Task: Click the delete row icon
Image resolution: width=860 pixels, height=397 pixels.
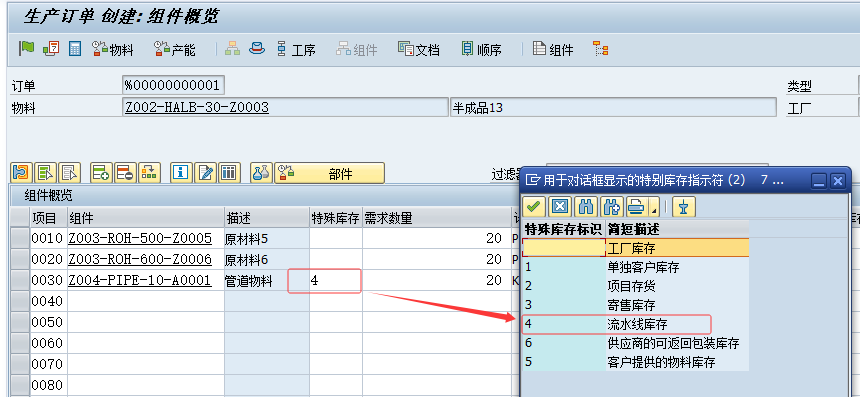Action: click(x=126, y=173)
